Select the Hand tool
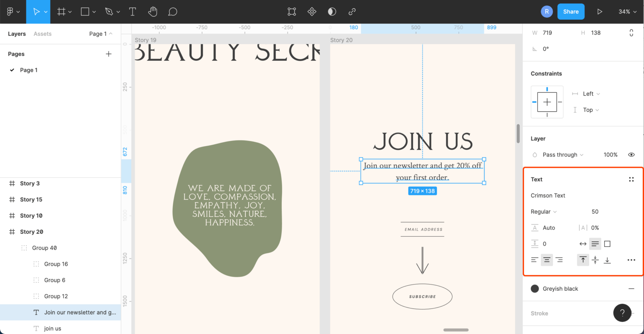The image size is (644, 334). point(152,12)
